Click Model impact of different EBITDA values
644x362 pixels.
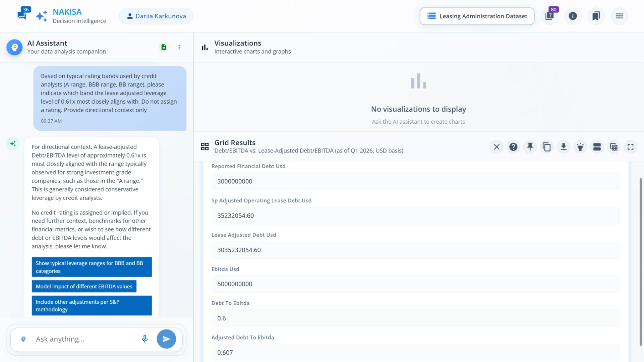(x=84, y=286)
